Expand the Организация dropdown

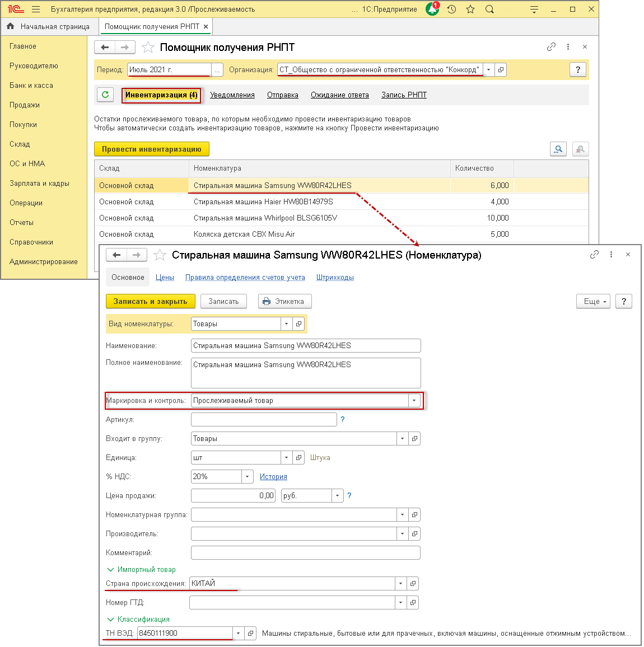[489, 70]
